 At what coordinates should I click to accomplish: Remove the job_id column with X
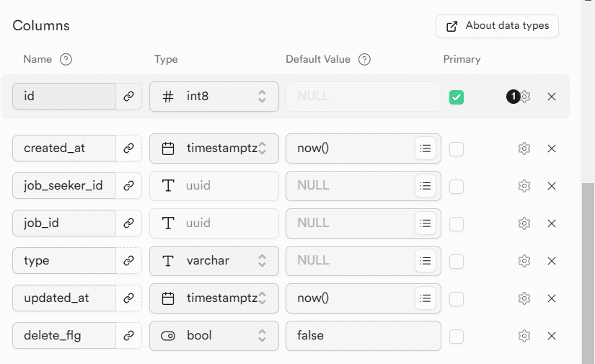click(552, 223)
